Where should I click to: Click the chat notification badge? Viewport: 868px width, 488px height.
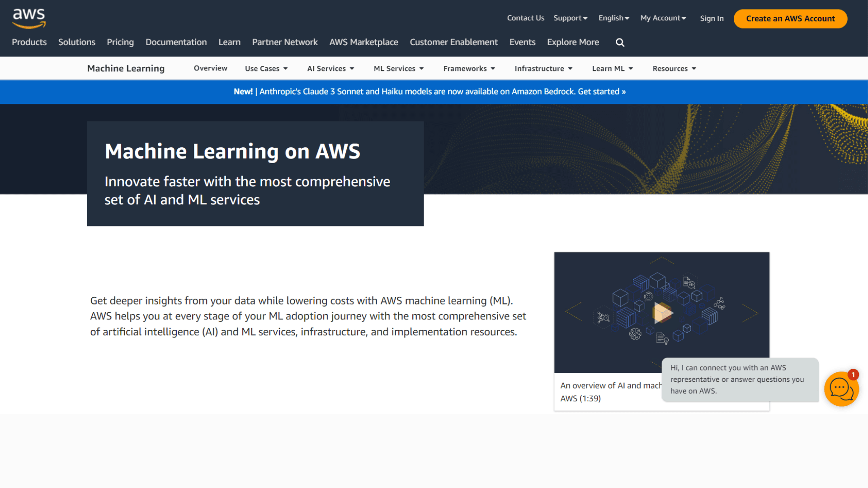[853, 375]
